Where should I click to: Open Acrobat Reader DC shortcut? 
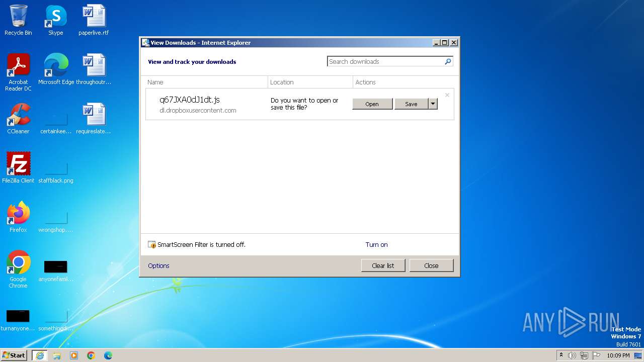click(18, 72)
